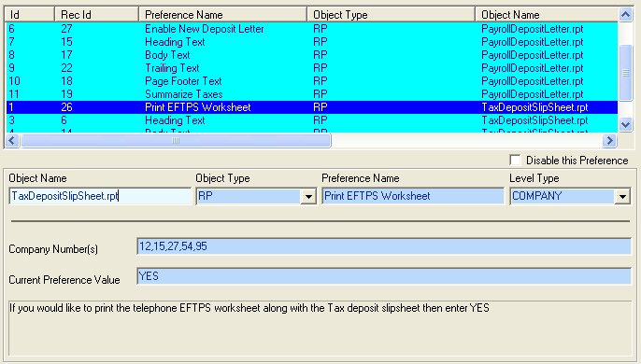Select the Trailing Text preference row
This screenshot has height=364, width=641.
(312, 68)
